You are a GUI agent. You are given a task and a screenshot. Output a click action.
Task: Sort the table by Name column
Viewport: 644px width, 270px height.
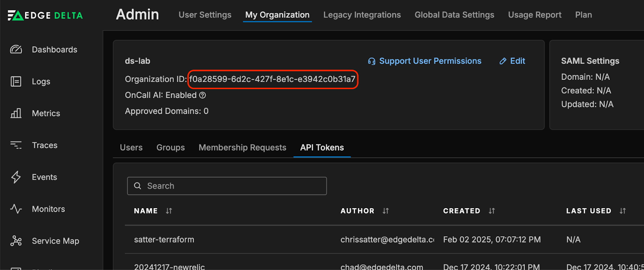pos(169,211)
